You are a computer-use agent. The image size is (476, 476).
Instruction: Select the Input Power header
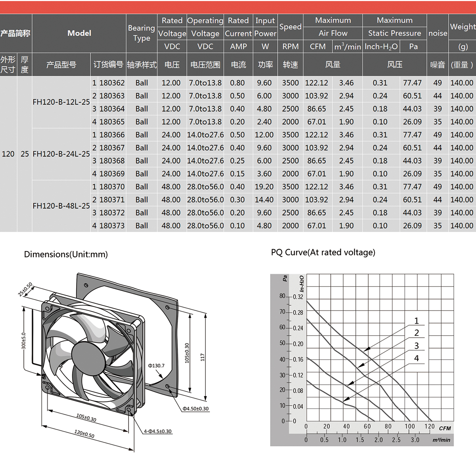coord(265,27)
